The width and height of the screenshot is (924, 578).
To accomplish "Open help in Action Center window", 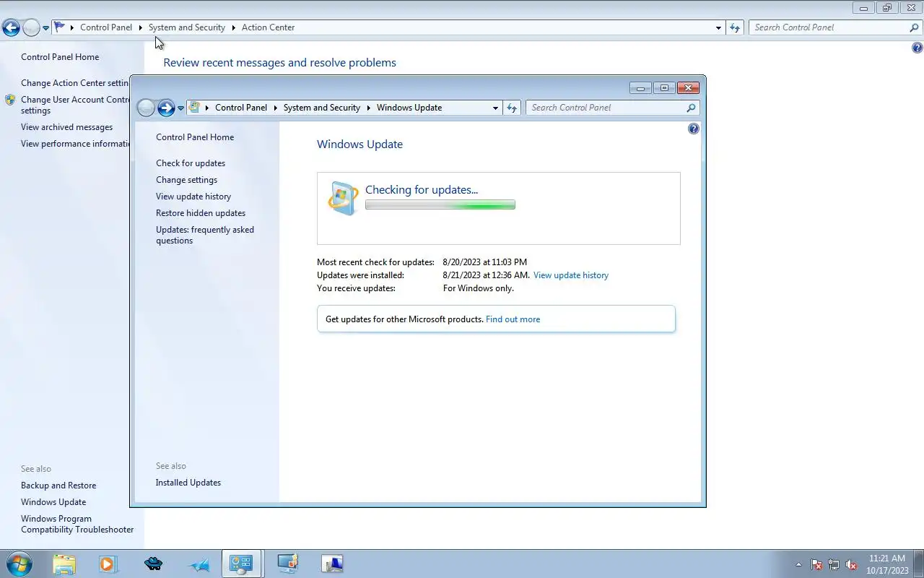I will point(918,48).
